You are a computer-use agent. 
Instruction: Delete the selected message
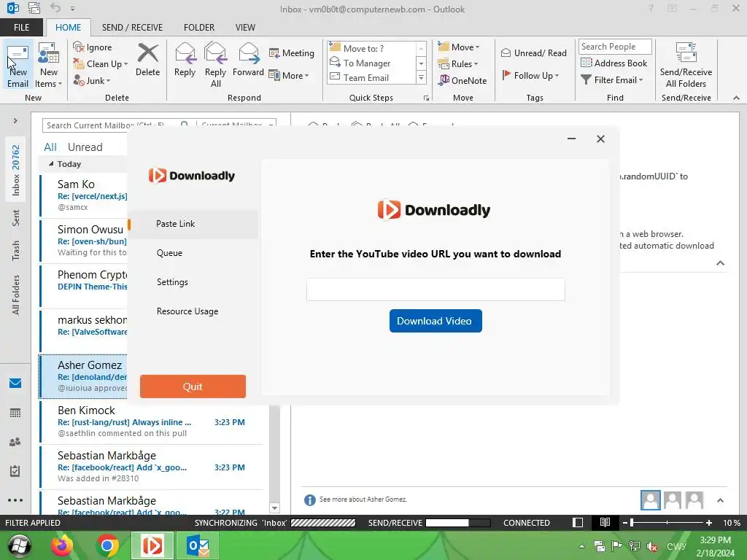147,60
